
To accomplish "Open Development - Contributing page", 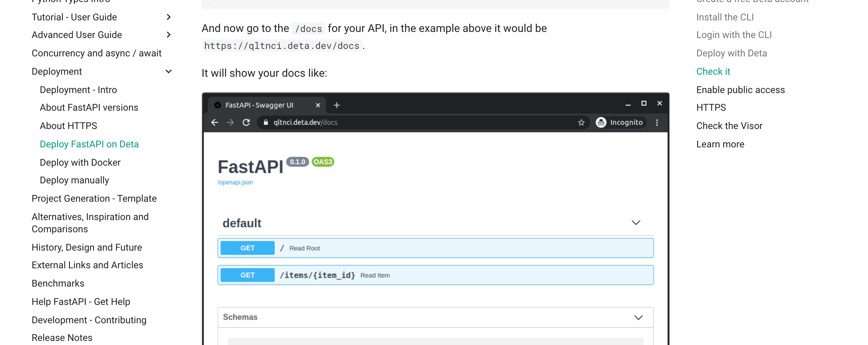I will point(89,320).
